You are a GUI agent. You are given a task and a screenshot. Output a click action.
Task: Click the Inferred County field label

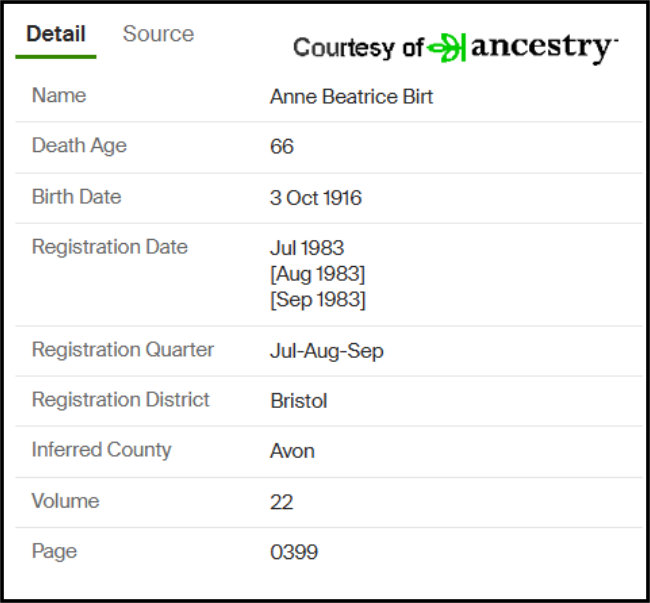click(102, 450)
